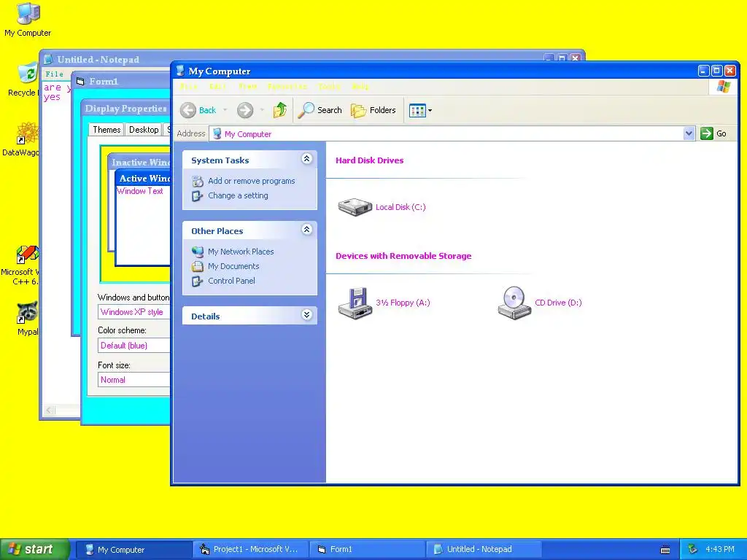
Task: Open the Forward history dropdown arrow
Action: 262,111
